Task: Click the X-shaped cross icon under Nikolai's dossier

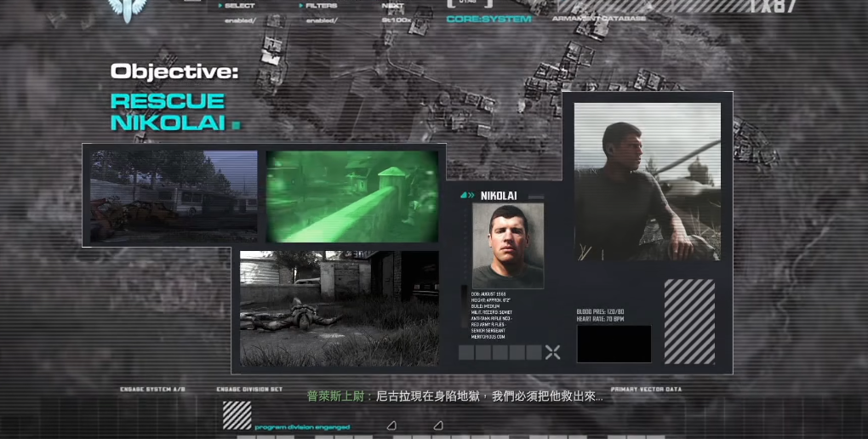Action: 552,352
